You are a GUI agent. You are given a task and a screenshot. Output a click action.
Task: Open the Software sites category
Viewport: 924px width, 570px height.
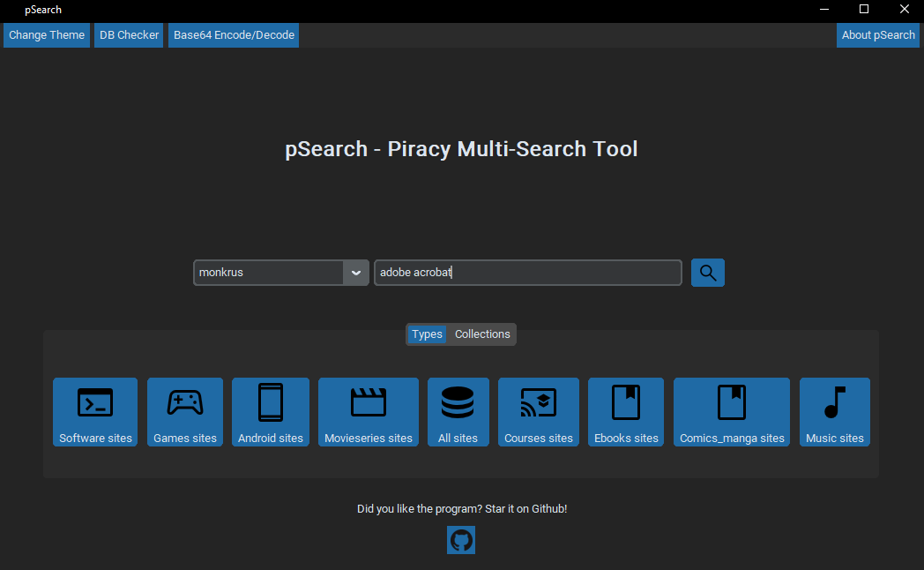pos(95,412)
